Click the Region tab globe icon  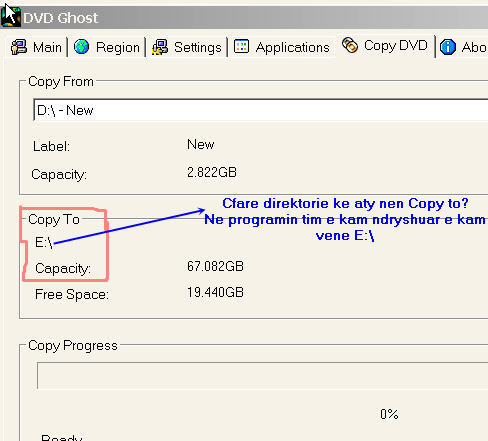click(x=81, y=47)
